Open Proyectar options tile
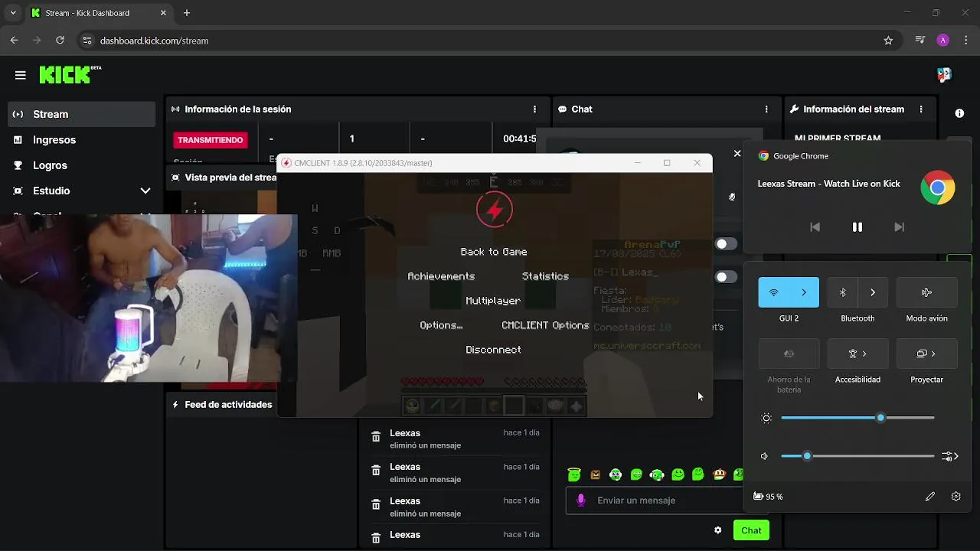This screenshot has width=980, height=551. tap(926, 354)
